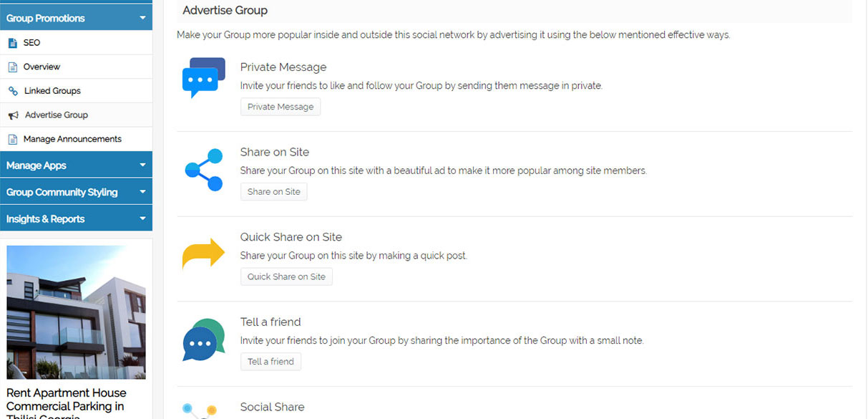The height and width of the screenshot is (419, 868).
Task: Click the yellow Quick Share arrow icon
Action: pos(203,254)
